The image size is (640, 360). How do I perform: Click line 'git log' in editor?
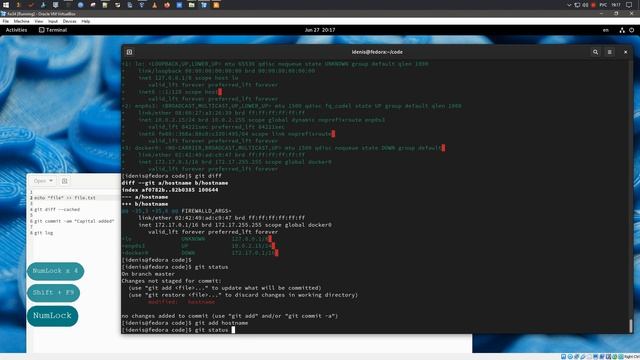click(x=43, y=233)
